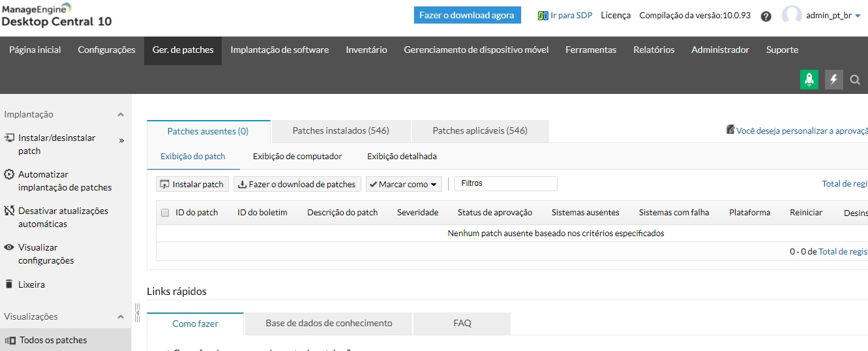Click Fazer o download agora button

point(467,15)
